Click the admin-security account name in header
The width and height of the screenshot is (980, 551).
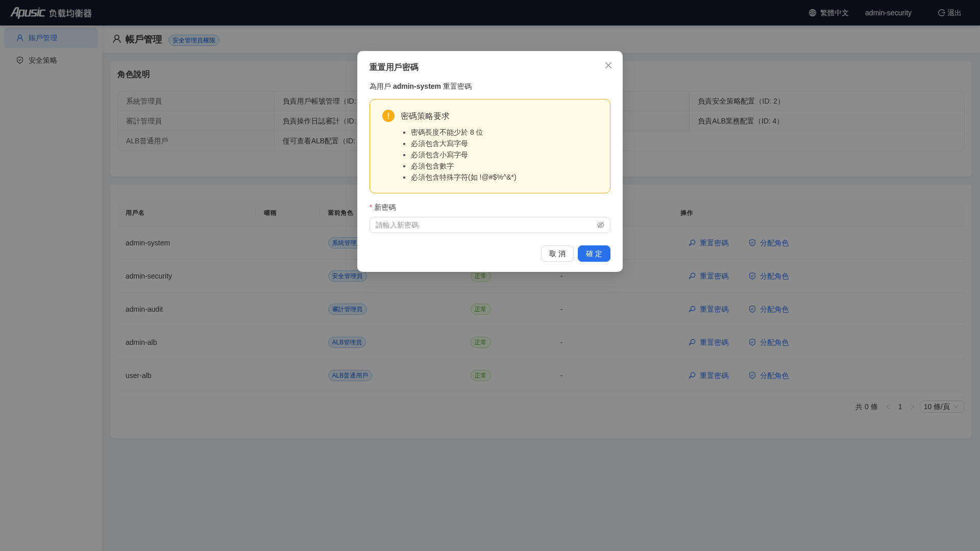(888, 13)
